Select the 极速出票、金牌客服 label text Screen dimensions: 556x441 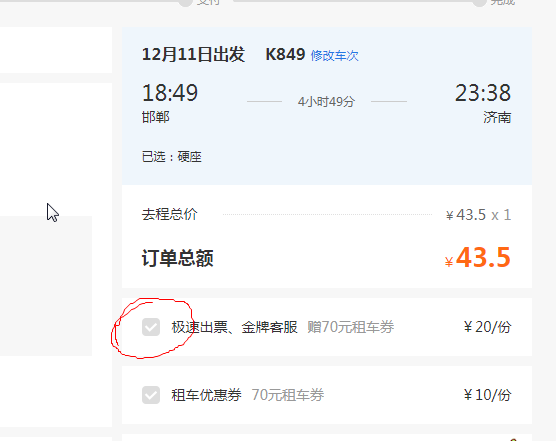pos(234,327)
